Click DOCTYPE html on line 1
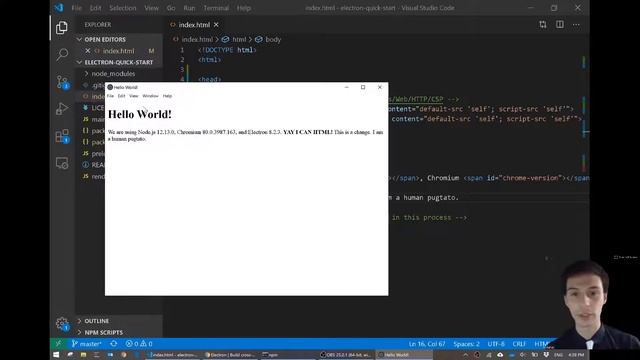Image resolution: width=640 pixels, height=360 pixels. point(227,50)
